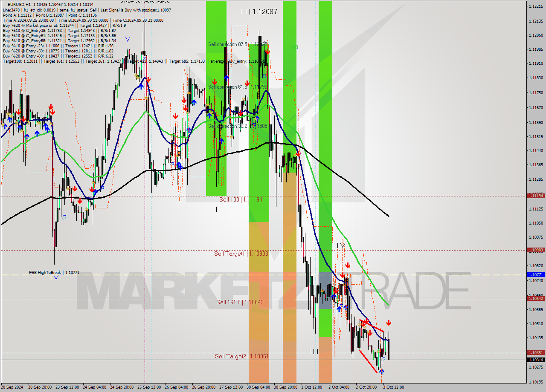This screenshot has height=392, width=546.
Task: Click the 'Buy %10 @ Entry -23' line
Action: [58, 46]
